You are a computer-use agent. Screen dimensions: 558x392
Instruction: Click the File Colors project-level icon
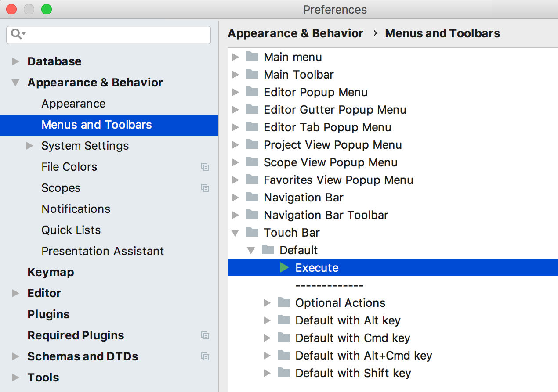point(205,167)
